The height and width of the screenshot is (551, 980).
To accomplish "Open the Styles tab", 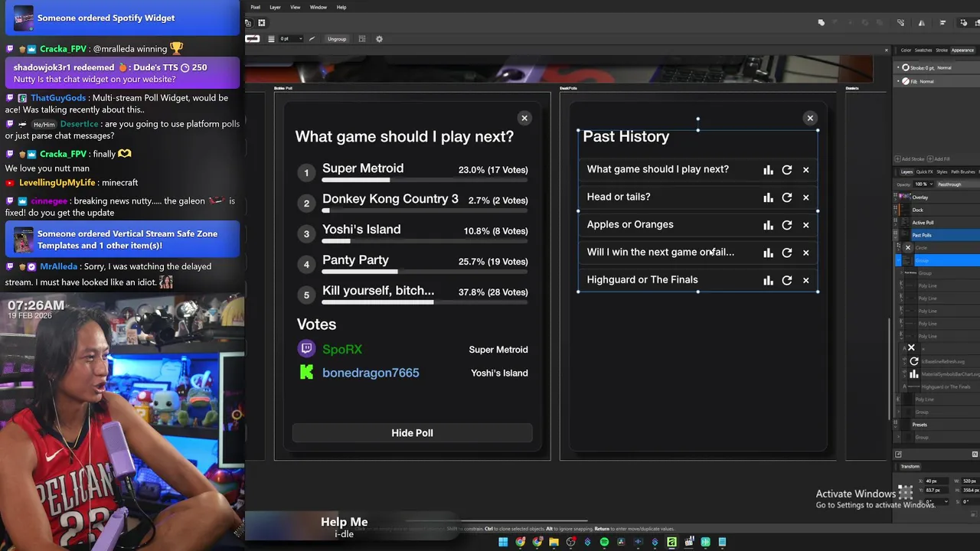I will (x=942, y=172).
